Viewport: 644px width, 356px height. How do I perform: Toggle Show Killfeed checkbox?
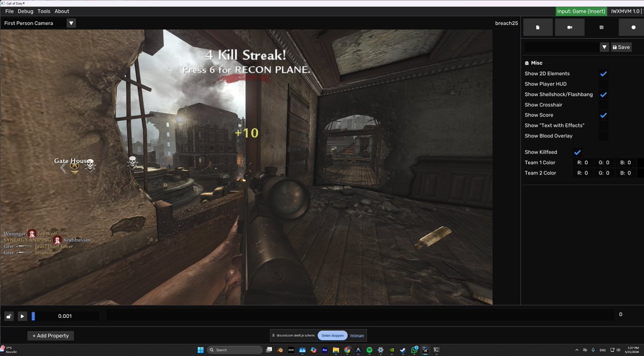pos(577,152)
